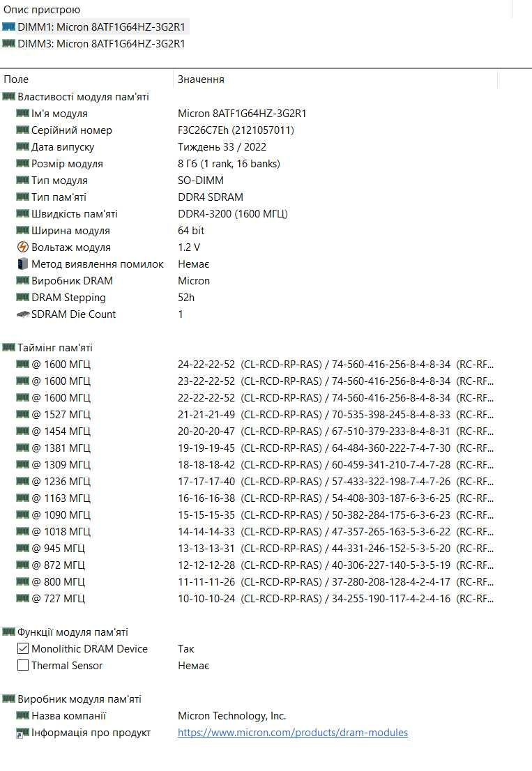
Task: Click icon beside Тип модуля
Action: (22, 180)
